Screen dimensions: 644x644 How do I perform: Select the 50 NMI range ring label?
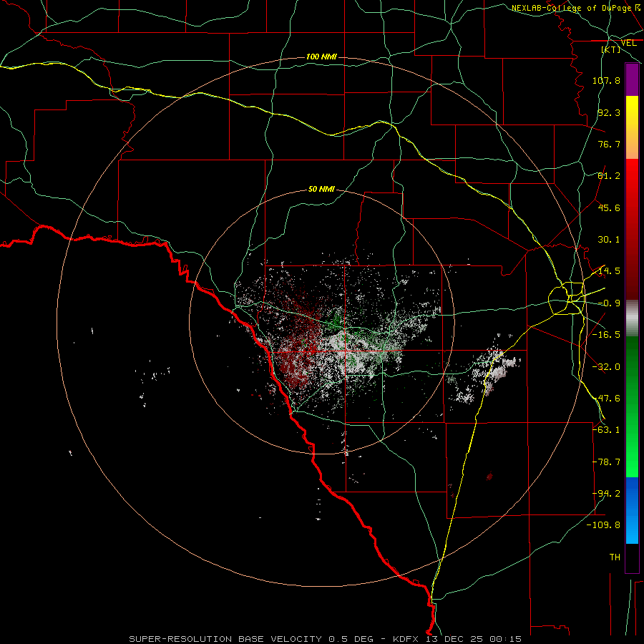click(x=321, y=189)
